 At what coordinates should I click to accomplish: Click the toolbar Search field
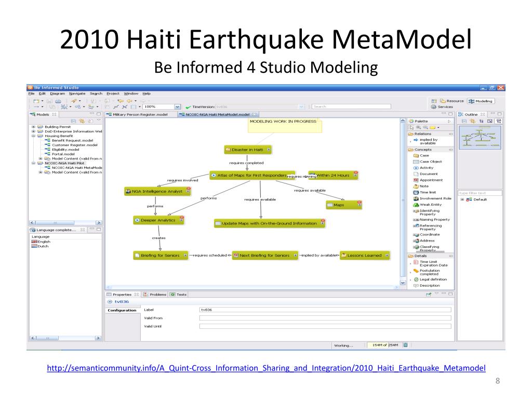click(x=351, y=107)
